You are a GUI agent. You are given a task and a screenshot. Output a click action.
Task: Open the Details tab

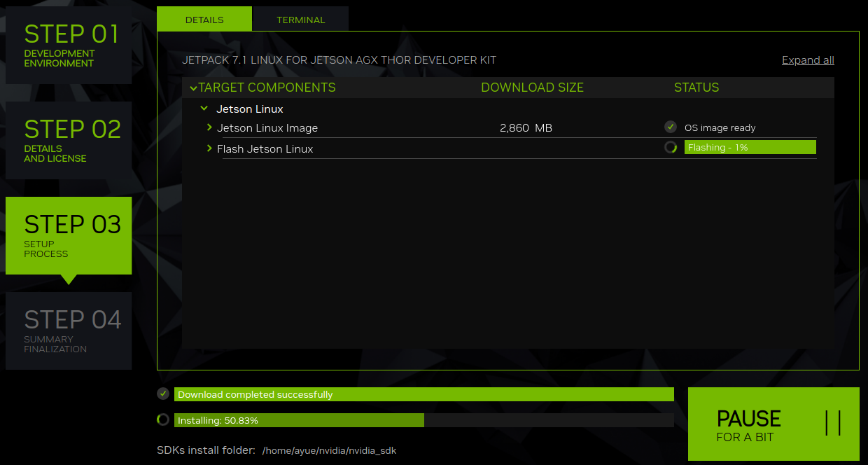coord(204,20)
